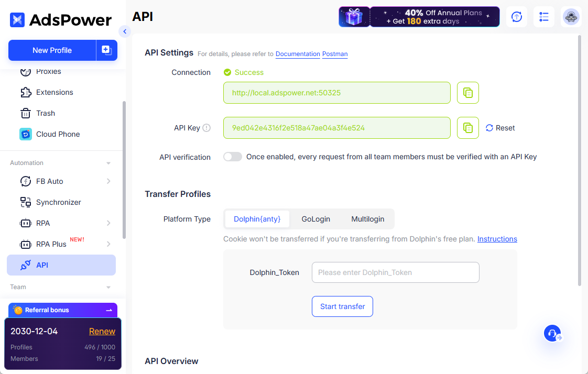The width and height of the screenshot is (588, 374).
Task: Select the Multilogin platform tab
Action: tap(367, 219)
